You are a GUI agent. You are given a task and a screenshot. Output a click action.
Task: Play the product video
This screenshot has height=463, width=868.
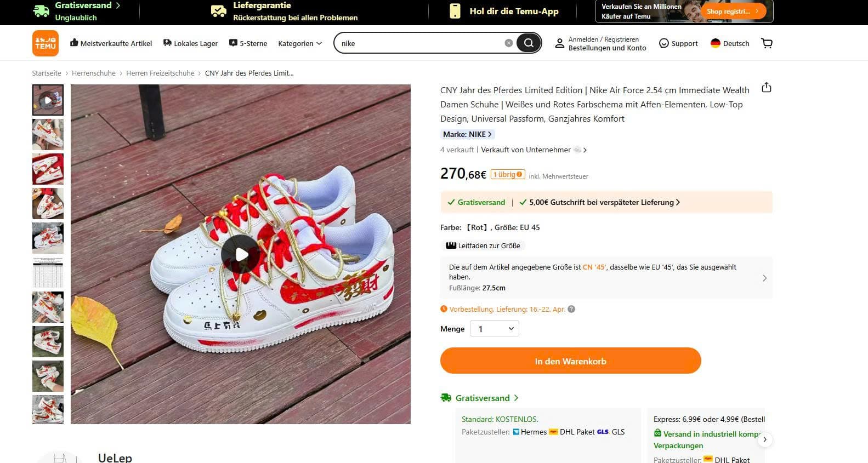tap(241, 254)
